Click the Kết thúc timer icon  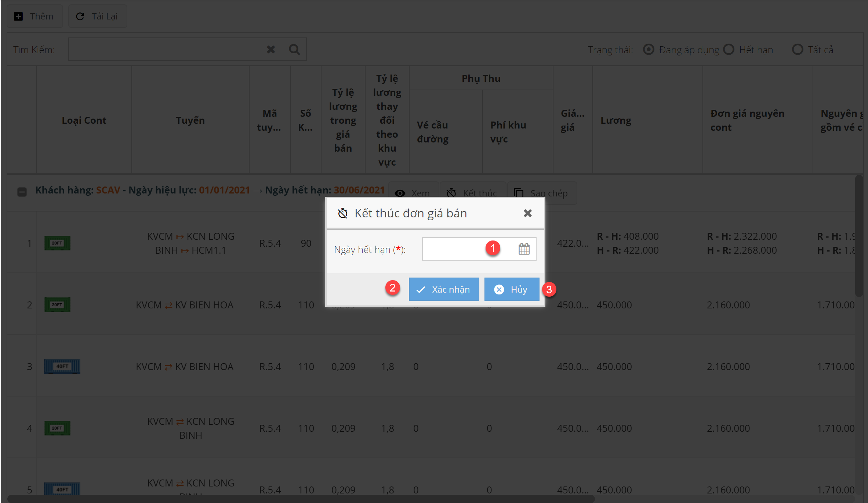pyautogui.click(x=451, y=193)
